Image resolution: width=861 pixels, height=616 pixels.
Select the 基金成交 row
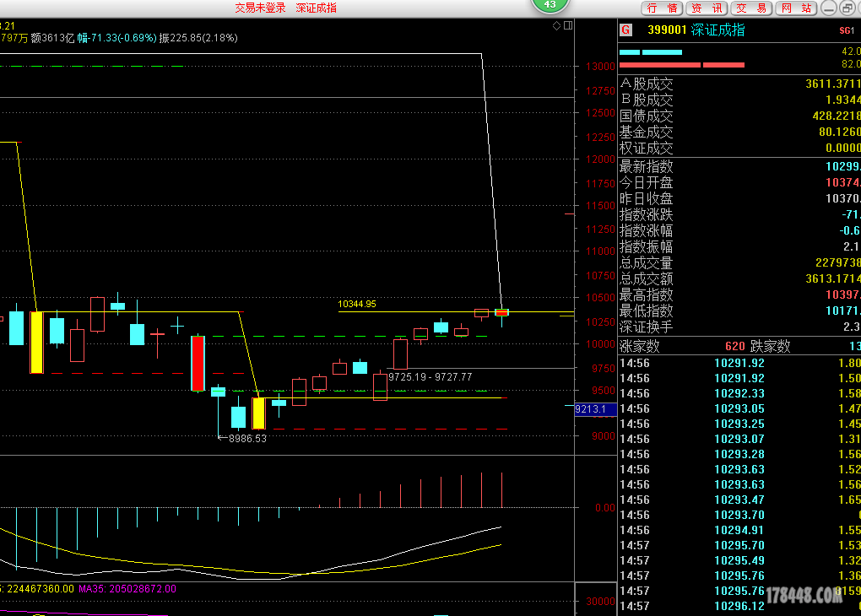739,132
